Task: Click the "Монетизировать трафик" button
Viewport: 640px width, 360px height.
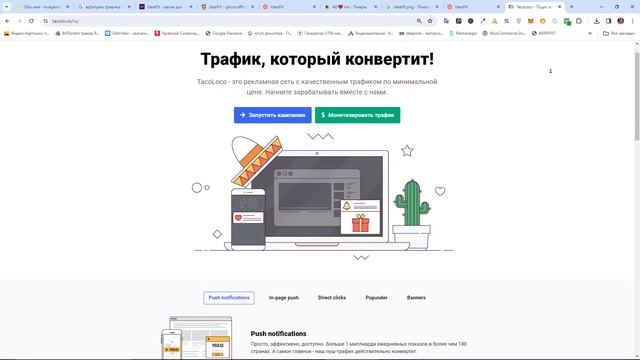Action: point(358,115)
